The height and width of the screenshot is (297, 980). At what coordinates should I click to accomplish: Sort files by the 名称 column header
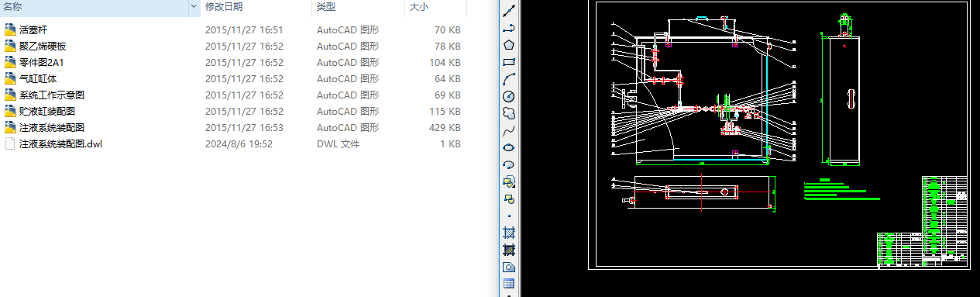(13, 7)
